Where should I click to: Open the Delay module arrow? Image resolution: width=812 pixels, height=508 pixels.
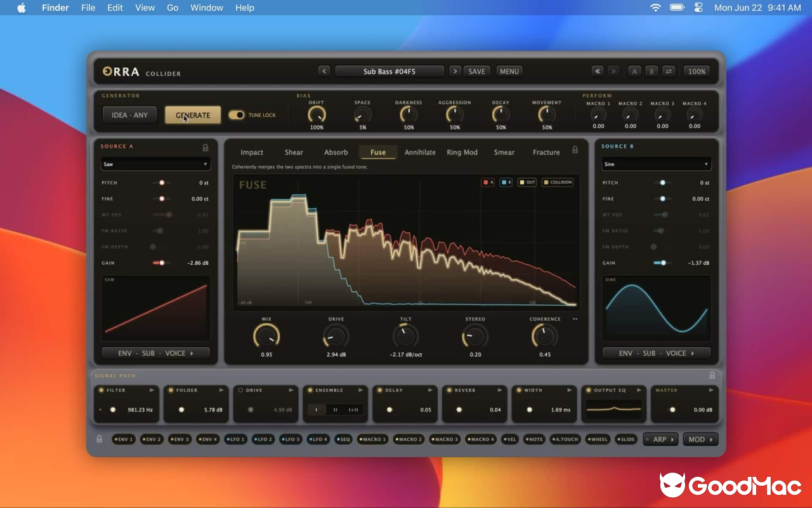(x=431, y=390)
